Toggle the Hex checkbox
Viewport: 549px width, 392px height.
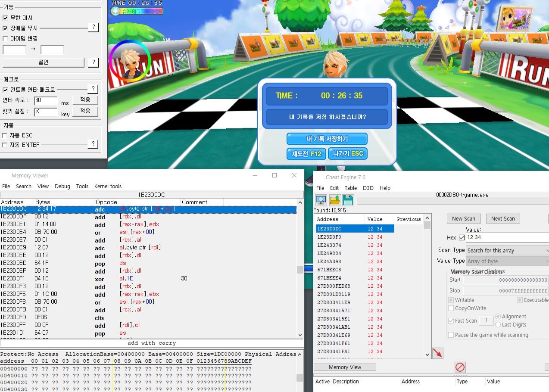pos(462,237)
